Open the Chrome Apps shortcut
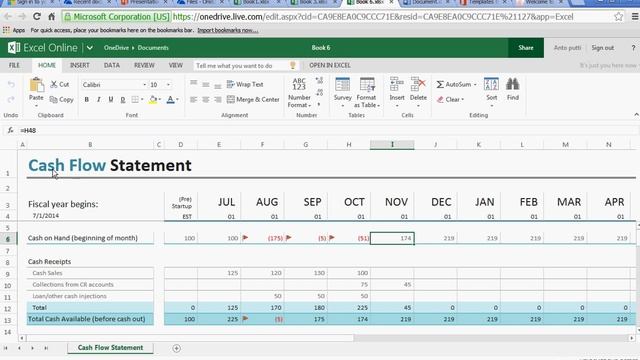 (14, 30)
